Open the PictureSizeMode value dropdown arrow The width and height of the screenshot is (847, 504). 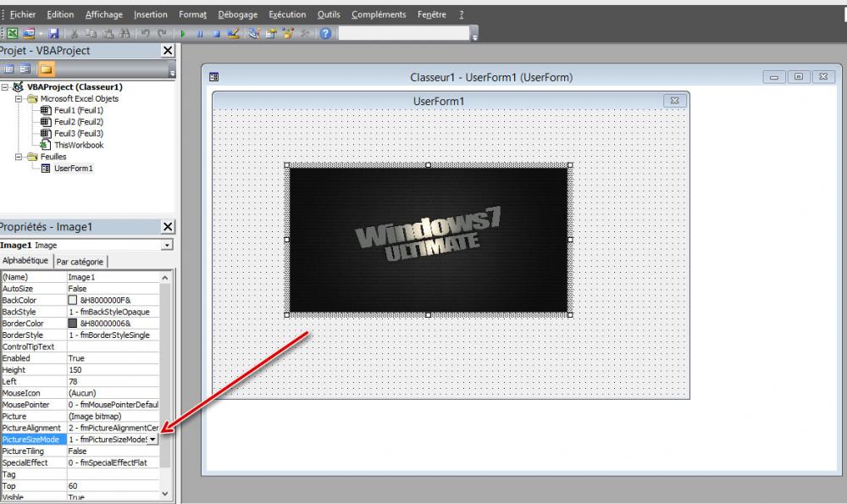[152, 439]
